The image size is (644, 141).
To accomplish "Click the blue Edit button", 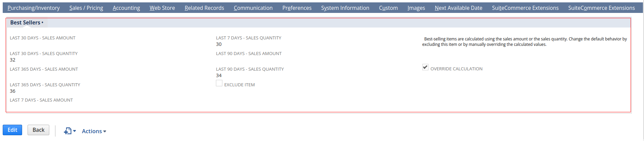I will coord(12,130).
